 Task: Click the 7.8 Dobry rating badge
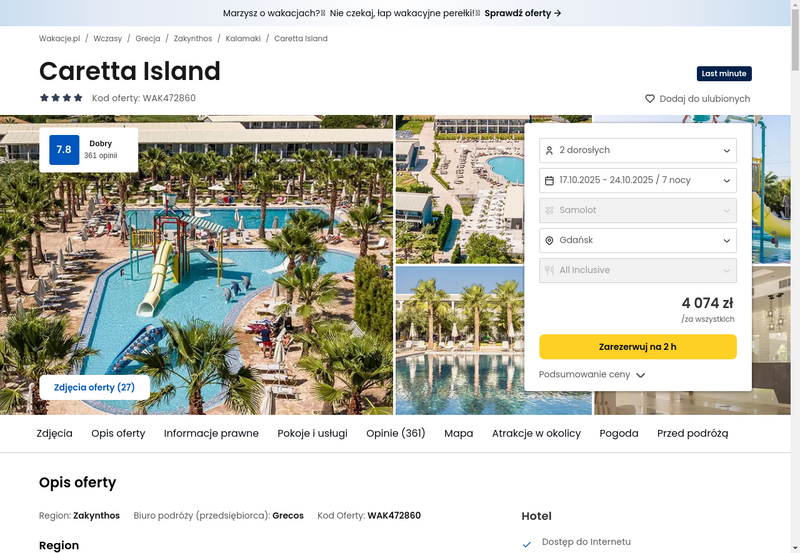(89, 149)
